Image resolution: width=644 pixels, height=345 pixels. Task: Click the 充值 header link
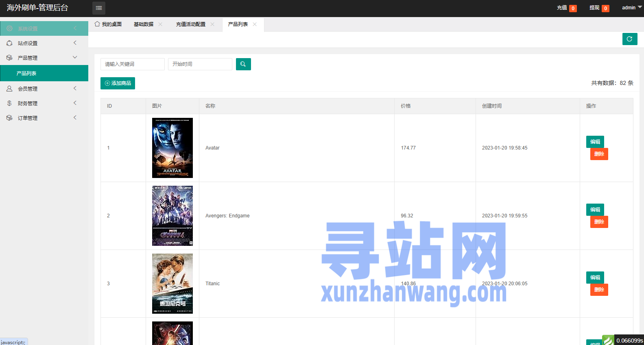click(562, 8)
